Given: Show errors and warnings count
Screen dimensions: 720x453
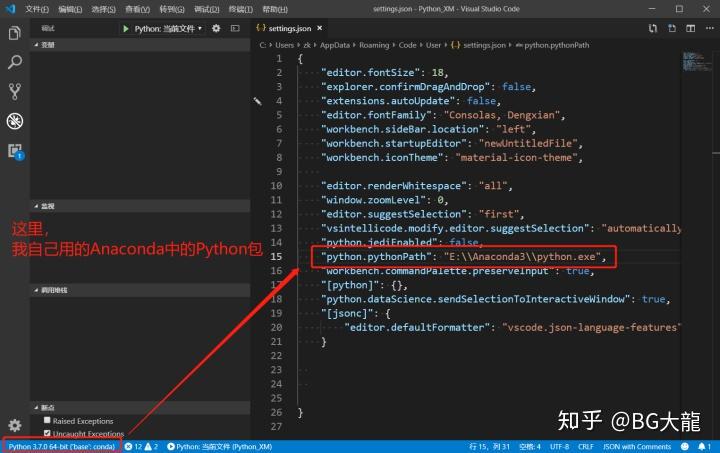Looking at the screenshot, I should (x=141, y=446).
